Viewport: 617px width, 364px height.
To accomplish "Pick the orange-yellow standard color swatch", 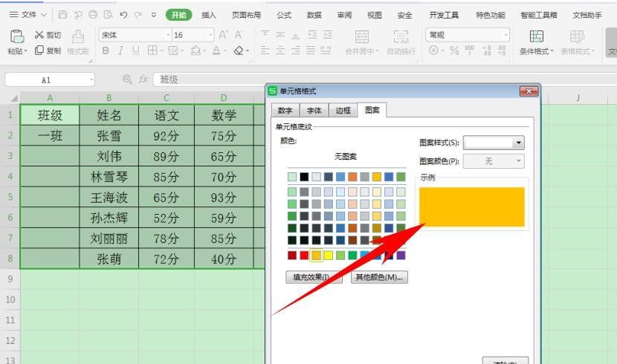I will pyautogui.click(x=316, y=256).
